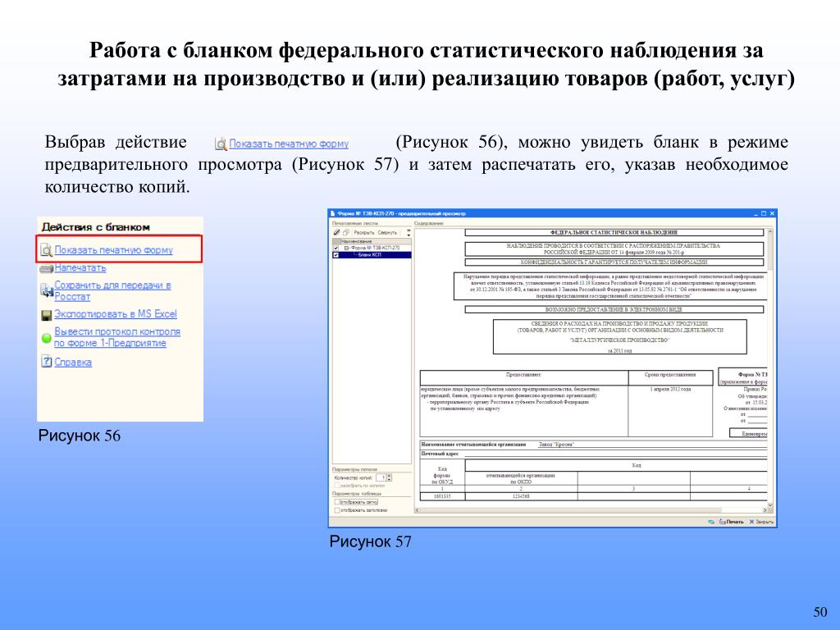Click the printer icon next to Напечатать
Screen dimensions: 840x630
(47, 268)
